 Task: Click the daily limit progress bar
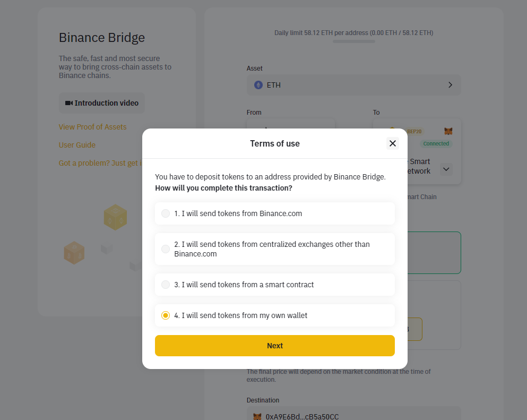pos(354,41)
